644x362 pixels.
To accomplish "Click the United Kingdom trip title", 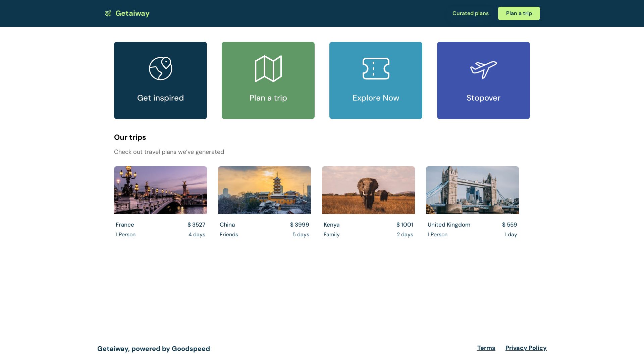I will (x=449, y=225).
